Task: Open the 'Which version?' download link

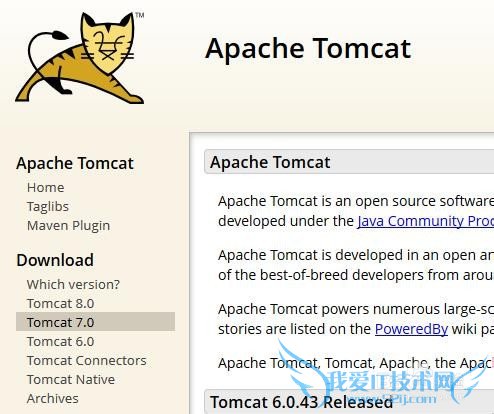Action: click(x=73, y=284)
